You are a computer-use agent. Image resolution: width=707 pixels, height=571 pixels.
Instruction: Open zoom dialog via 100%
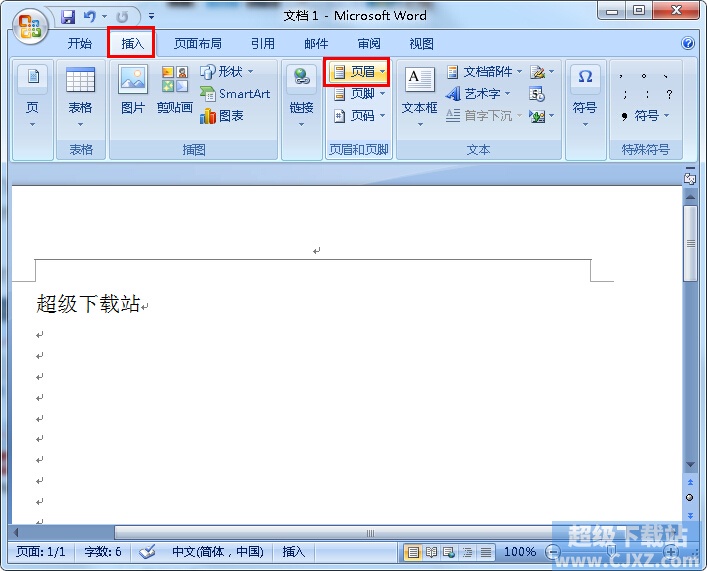(x=520, y=552)
